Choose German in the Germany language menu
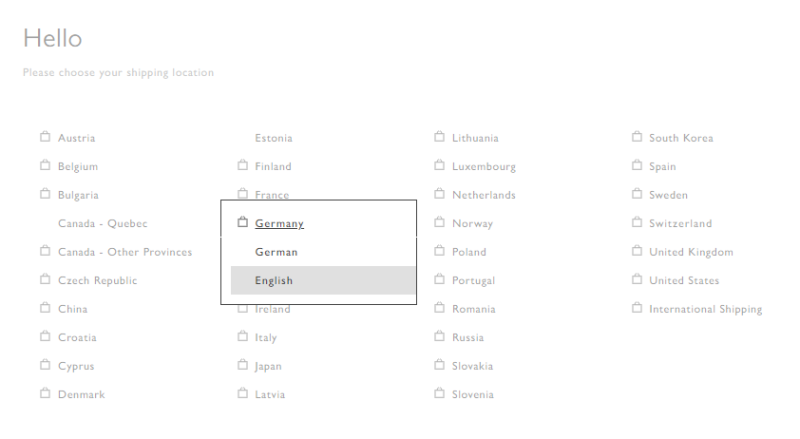The width and height of the screenshot is (800, 439). point(276,252)
